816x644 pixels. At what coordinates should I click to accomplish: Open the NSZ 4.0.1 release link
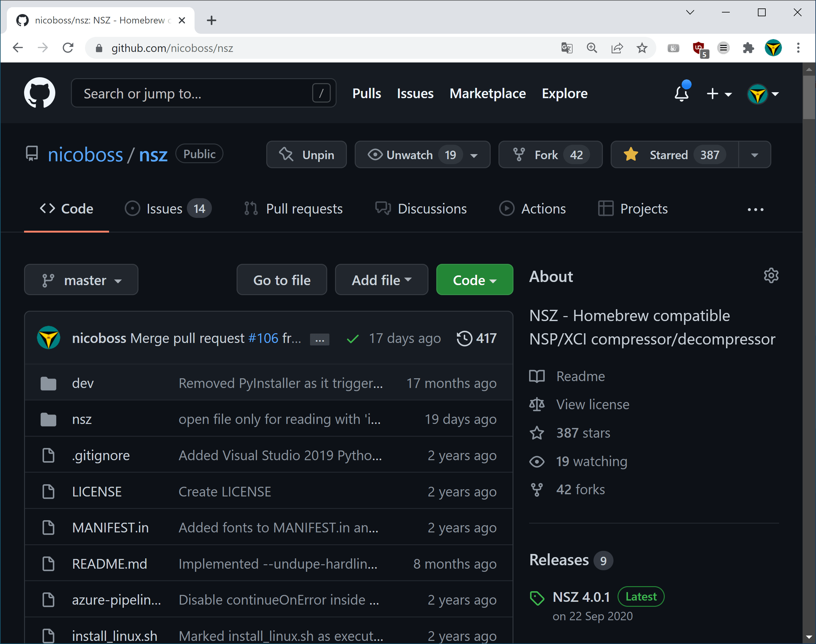[581, 597]
